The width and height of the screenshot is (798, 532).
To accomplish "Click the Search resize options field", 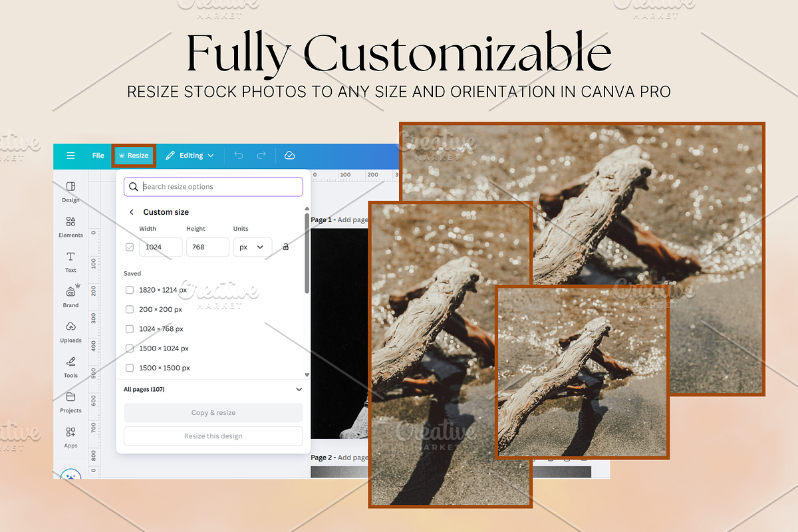I will coord(213,187).
